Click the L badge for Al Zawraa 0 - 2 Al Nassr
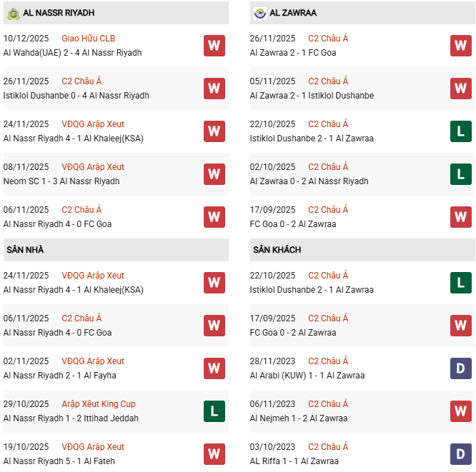Screen dimensions: 476x472 460,174
